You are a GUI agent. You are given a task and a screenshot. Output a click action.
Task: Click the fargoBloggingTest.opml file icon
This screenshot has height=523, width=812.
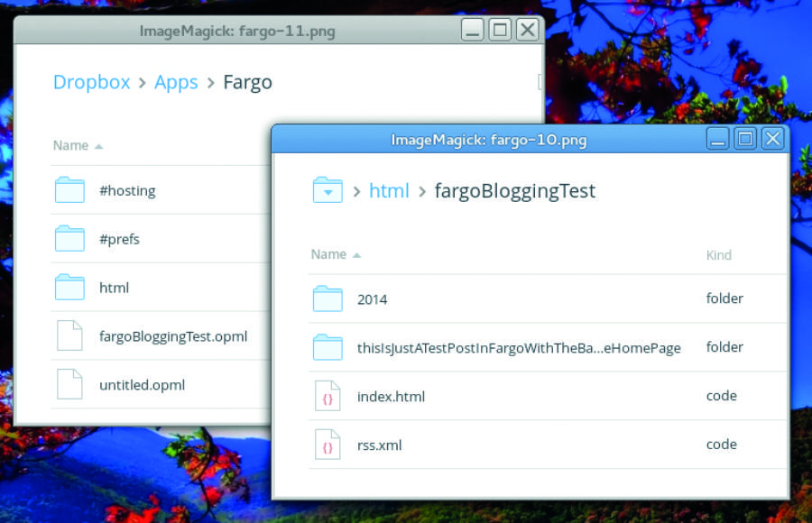[69, 335]
